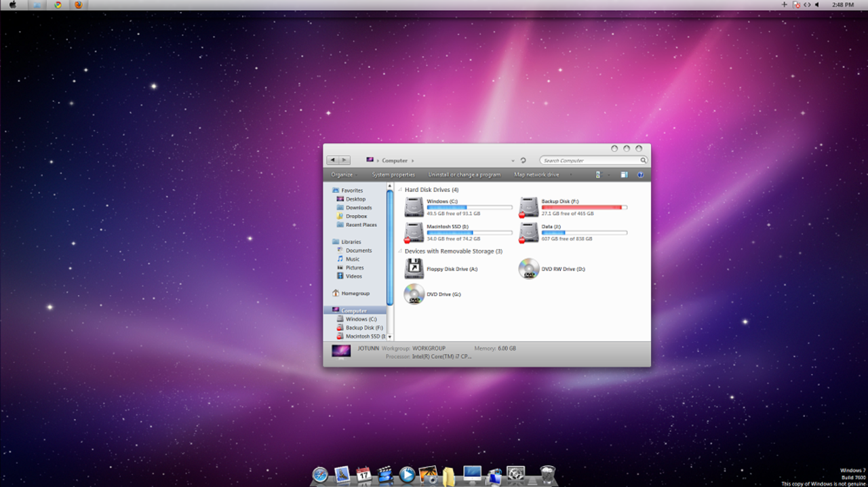Open Safari from the dock
The width and height of the screenshot is (868, 487).
tap(321, 475)
